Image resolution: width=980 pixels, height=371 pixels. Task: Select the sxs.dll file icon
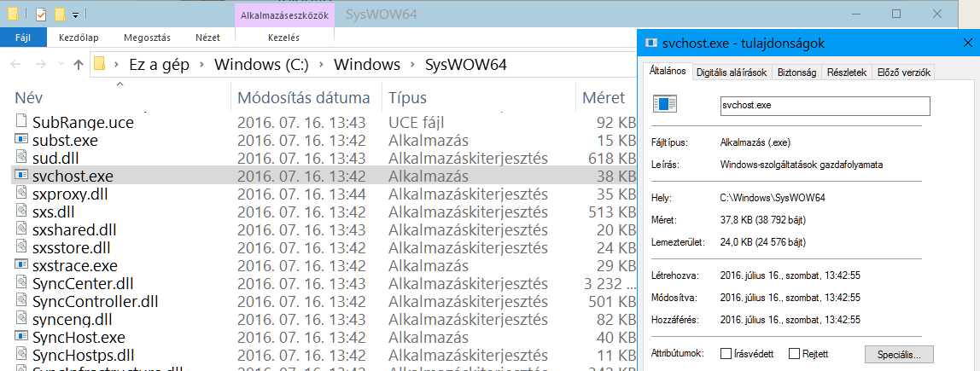tap(21, 212)
